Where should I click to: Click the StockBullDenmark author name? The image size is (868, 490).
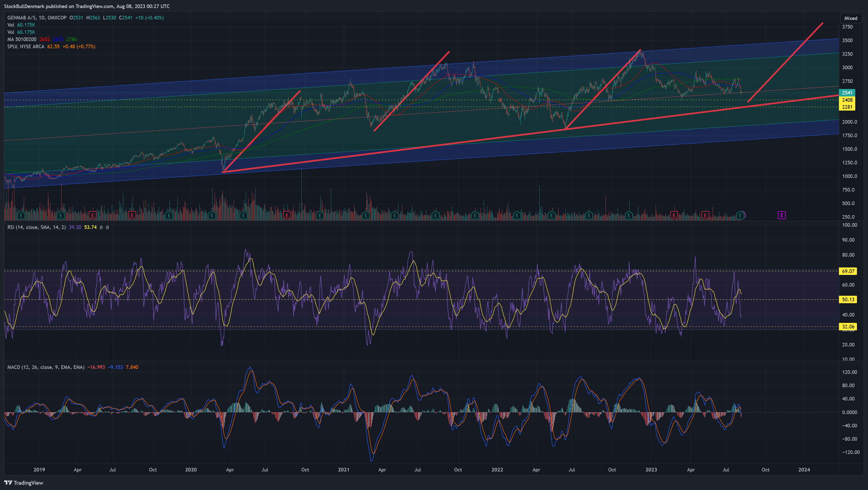24,6
